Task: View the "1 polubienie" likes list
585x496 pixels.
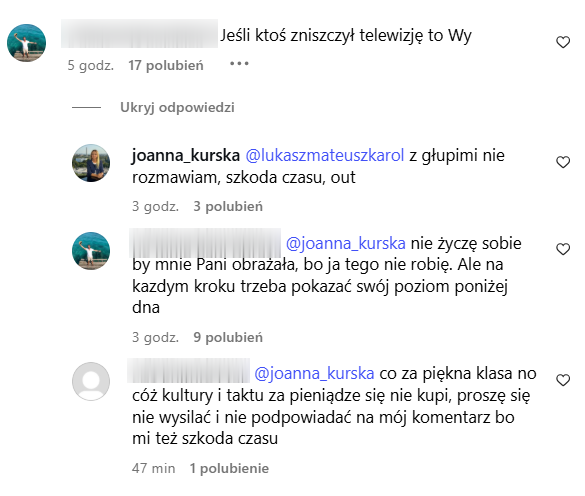Action: pyautogui.click(x=229, y=468)
